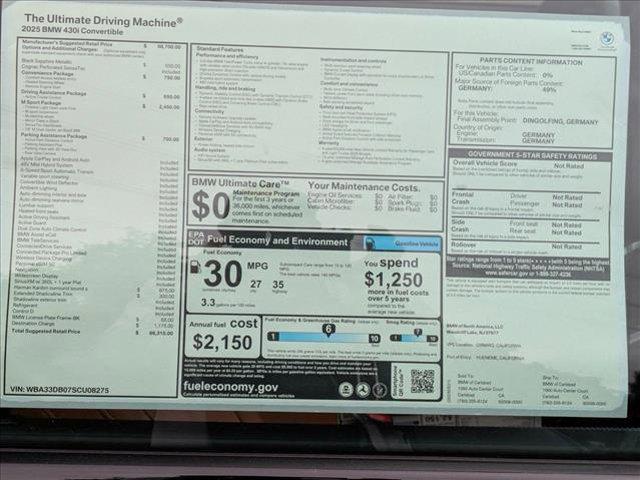Click the smartphone QR code
640x480 pixels.
click(422, 381)
